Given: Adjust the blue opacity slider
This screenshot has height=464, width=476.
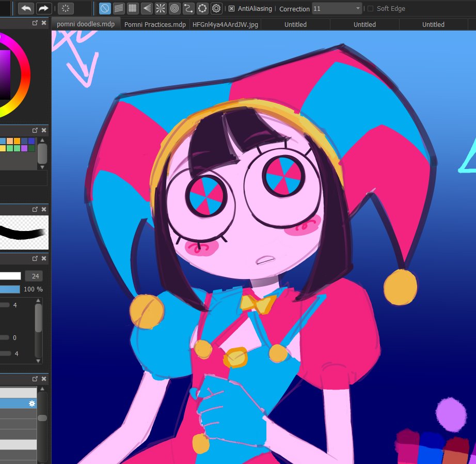Looking at the screenshot, I should (x=10, y=289).
